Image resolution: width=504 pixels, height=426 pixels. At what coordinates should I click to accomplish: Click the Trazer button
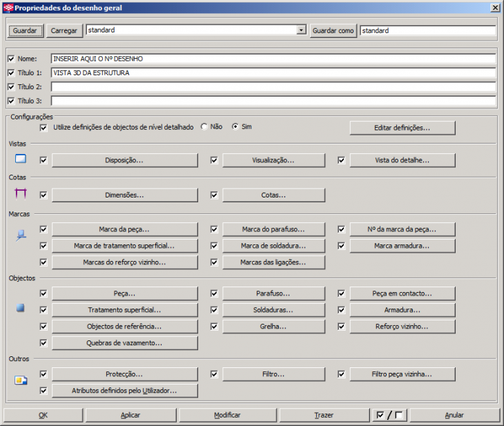pos(324,415)
